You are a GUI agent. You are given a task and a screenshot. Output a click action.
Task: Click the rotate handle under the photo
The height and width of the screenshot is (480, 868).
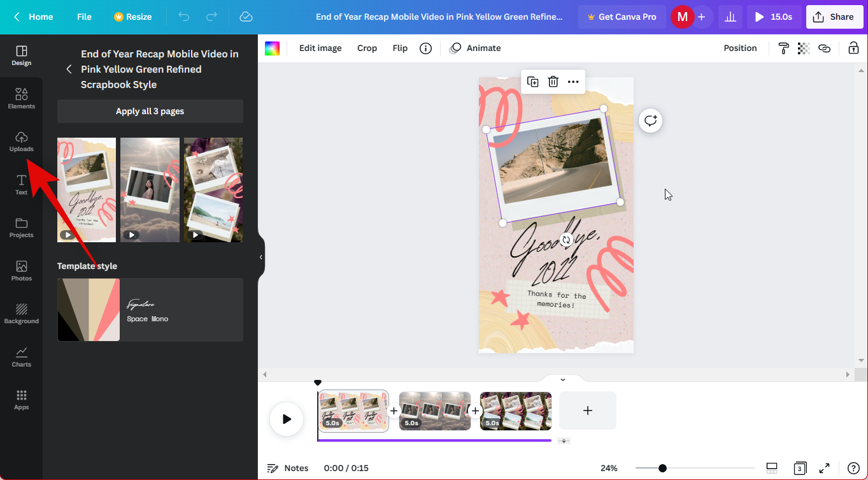pos(566,240)
